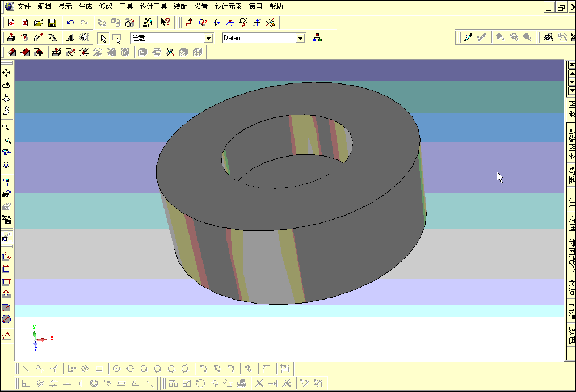The image size is (576, 392).
Task: Select the Extrude feature icon
Action: tap(11, 37)
